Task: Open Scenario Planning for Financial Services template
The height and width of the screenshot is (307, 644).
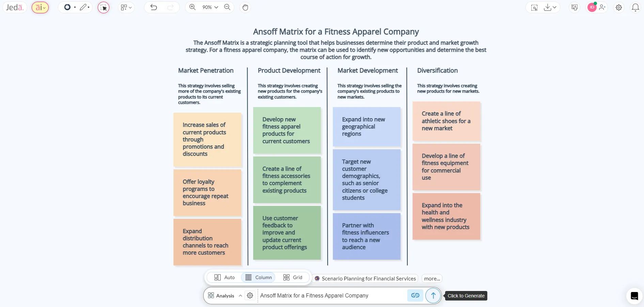Action: (x=365, y=278)
